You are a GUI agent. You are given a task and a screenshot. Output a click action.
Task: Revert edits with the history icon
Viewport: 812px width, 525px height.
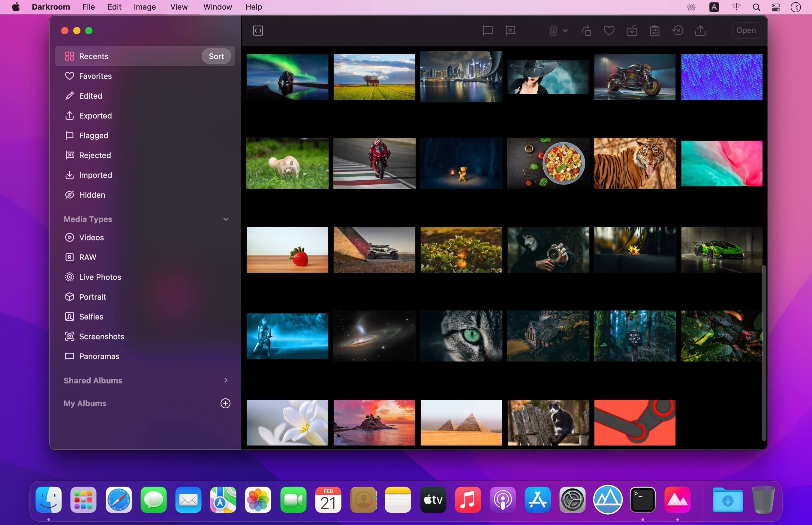click(678, 31)
